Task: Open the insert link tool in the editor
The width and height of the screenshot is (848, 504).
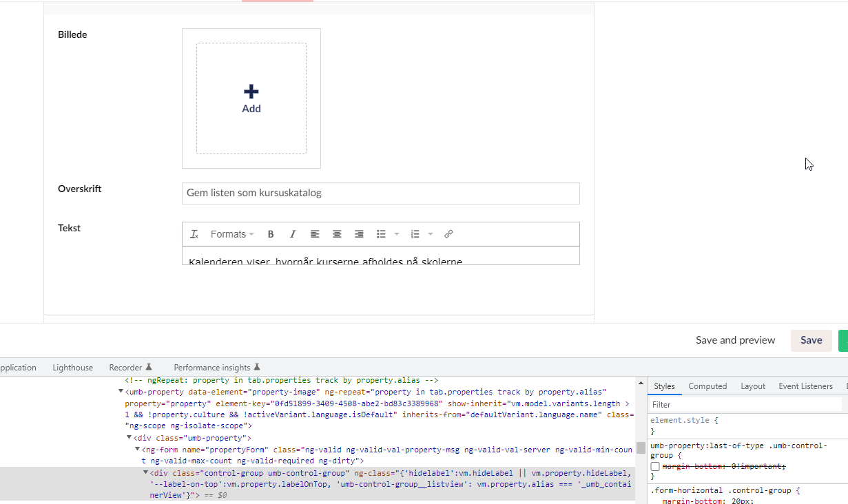Action: pos(448,233)
